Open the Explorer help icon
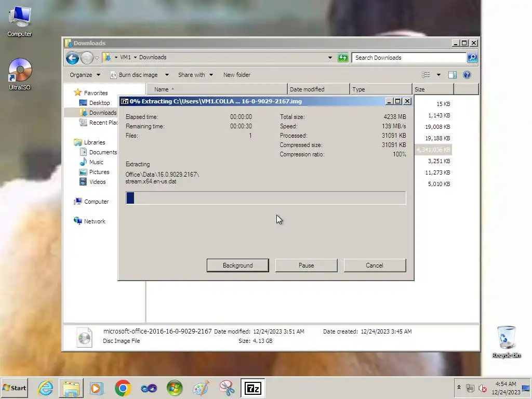This screenshot has width=532, height=399. point(467,75)
